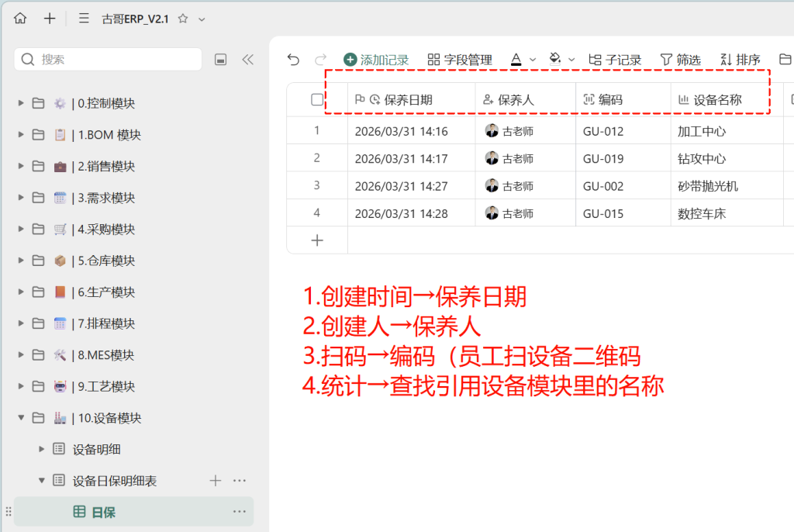Expand the 设备明细 table node
The height and width of the screenshot is (532, 794).
(42, 449)
